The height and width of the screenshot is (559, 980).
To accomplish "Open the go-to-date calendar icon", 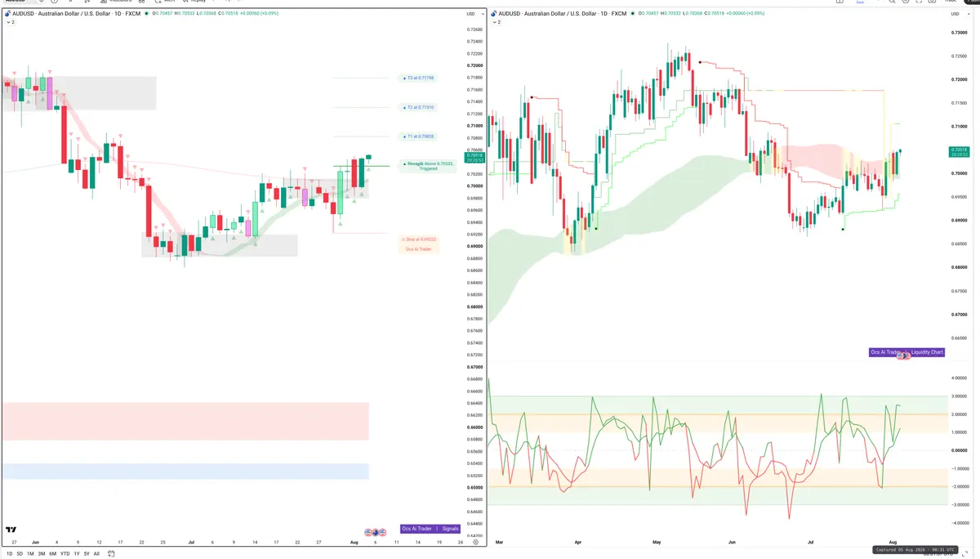I will point(111,553).
